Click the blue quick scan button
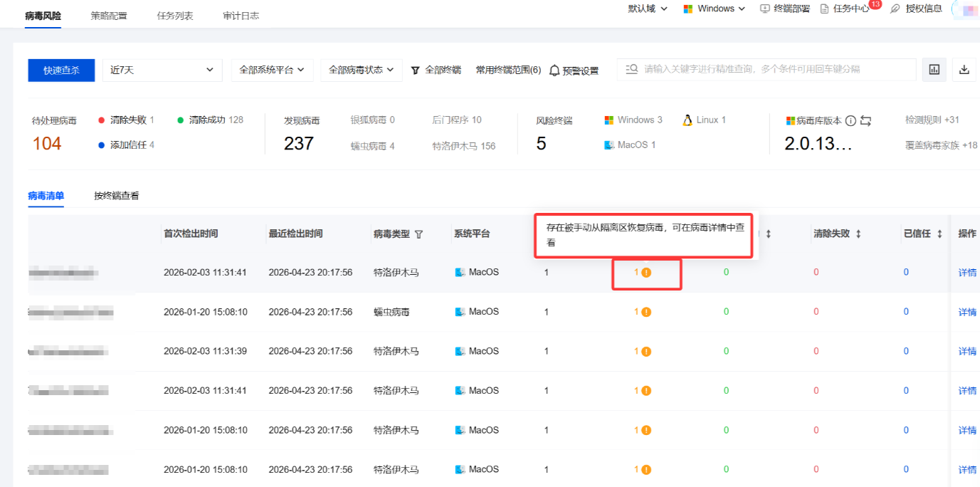The image size is (980, 487). coord(61,70)
